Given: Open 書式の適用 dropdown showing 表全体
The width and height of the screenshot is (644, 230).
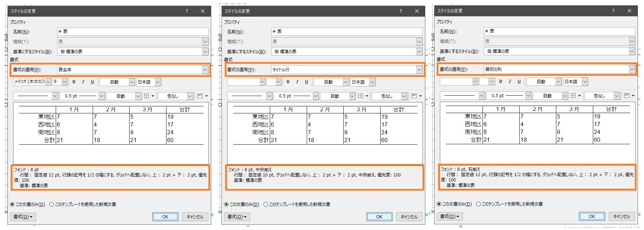Looking at the screenshot, I should pos(133,70).
